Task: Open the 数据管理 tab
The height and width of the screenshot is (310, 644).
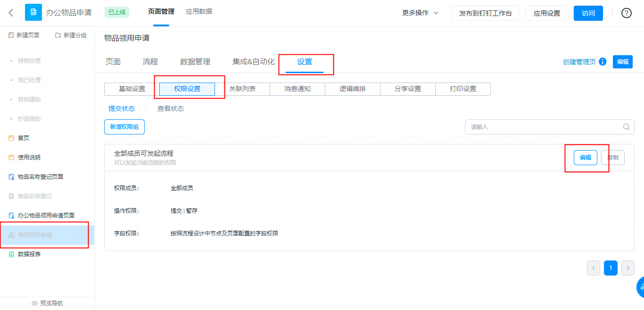Action: tap(195, 62)
